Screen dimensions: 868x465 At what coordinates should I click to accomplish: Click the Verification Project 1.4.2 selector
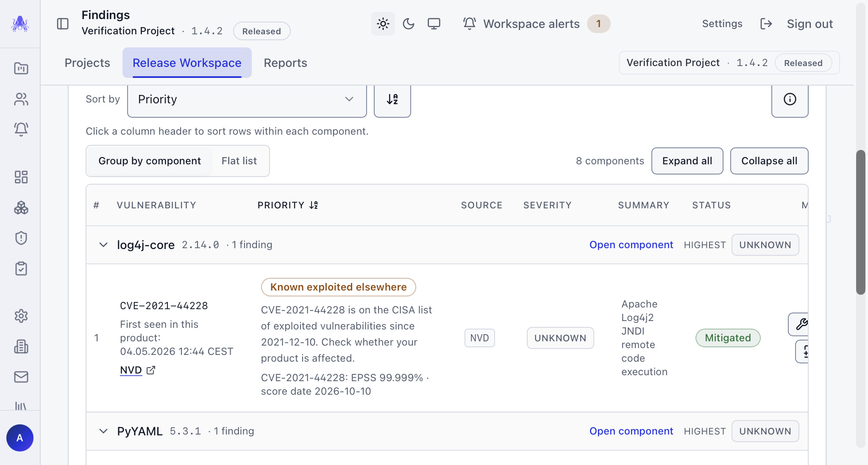[x=729, y=63]
